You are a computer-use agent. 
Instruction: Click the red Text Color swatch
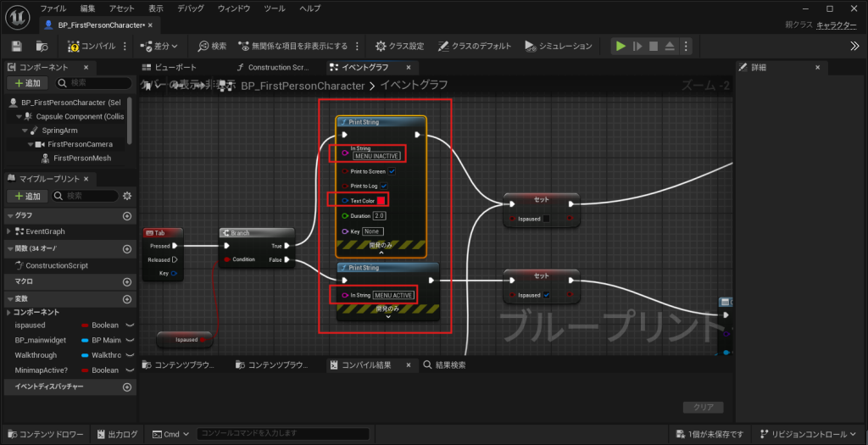[x=381, y=201]
